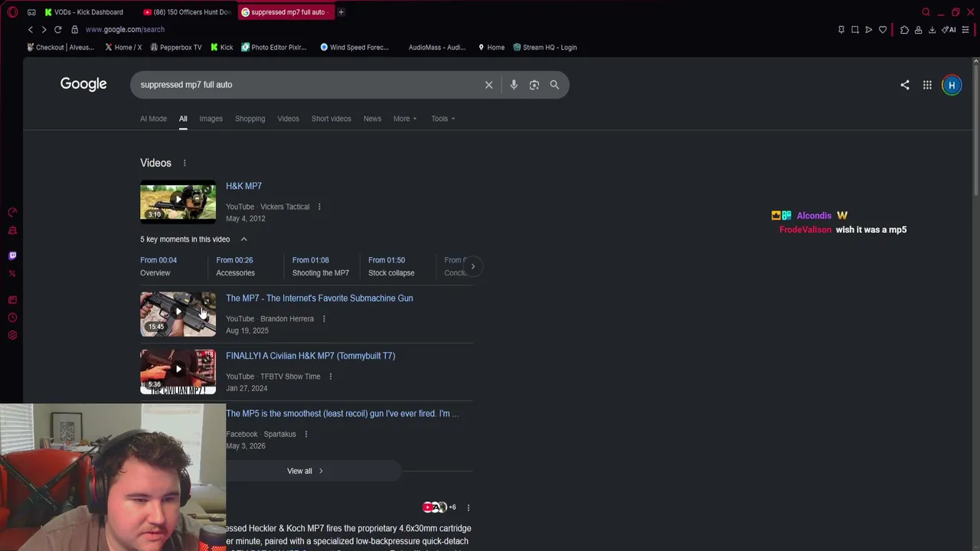Open GX Control speedometer in sidebar
This screenshot has width=980, height=551.
[12, 212]
